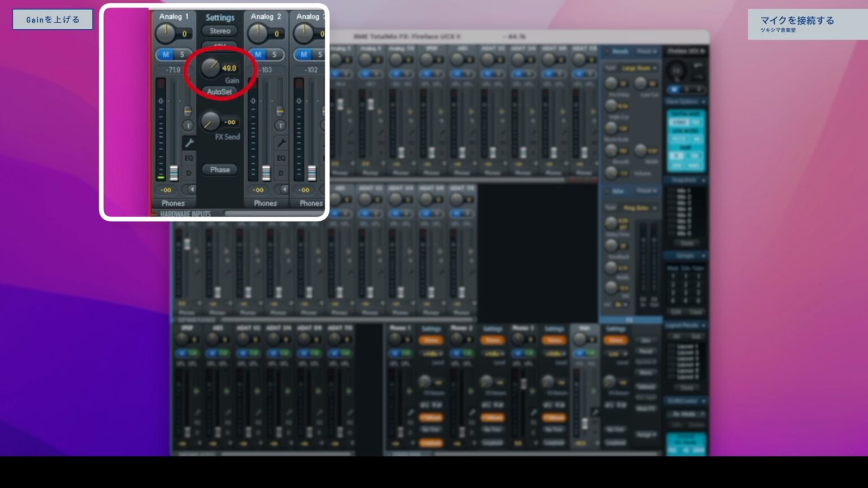This screenshot has height=488, width=868.
Task: Click the Reverb panel header
Action: [x=619, y=51]
